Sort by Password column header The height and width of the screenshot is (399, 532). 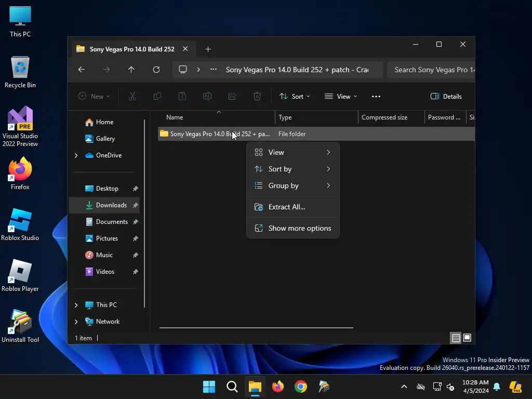click(x=445, y=117)
